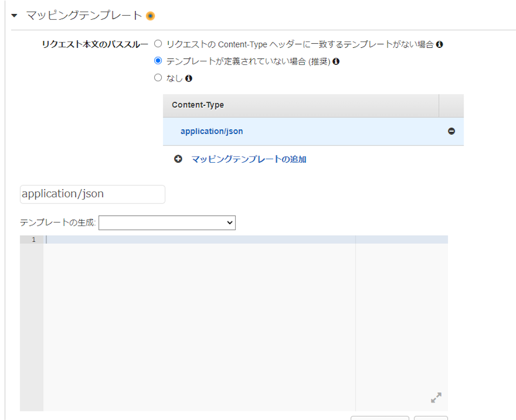Expand the template editor to fullscreen
This screenshot has width=516, height=420.
[x=436, y=398]
